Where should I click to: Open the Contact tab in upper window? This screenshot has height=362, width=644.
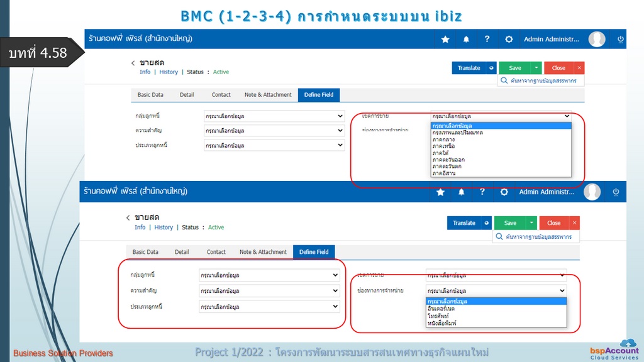[221, 95]
